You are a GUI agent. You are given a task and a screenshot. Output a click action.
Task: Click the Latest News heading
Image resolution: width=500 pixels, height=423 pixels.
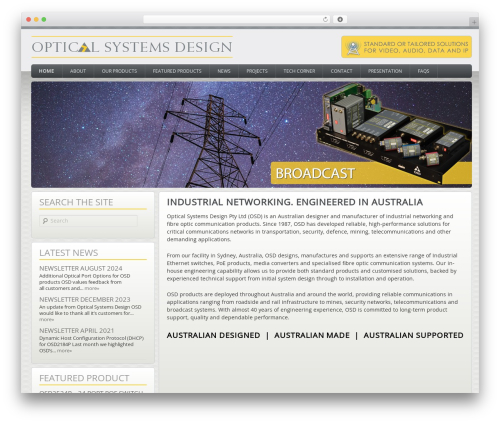69,253
